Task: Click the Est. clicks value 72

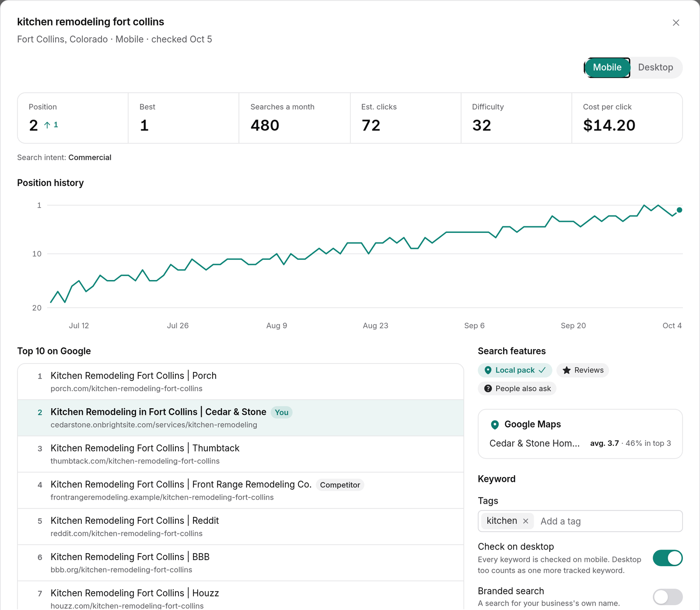Action: coord(371,126)
